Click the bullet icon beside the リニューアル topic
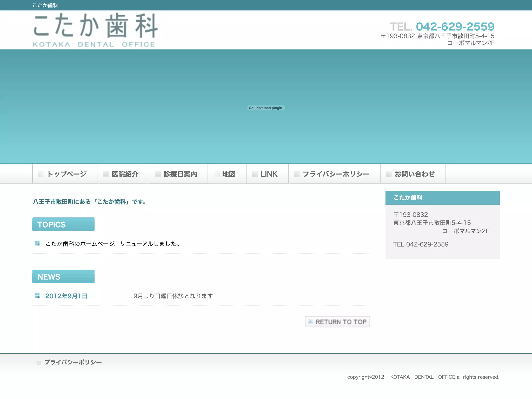 tap(37, 243)
